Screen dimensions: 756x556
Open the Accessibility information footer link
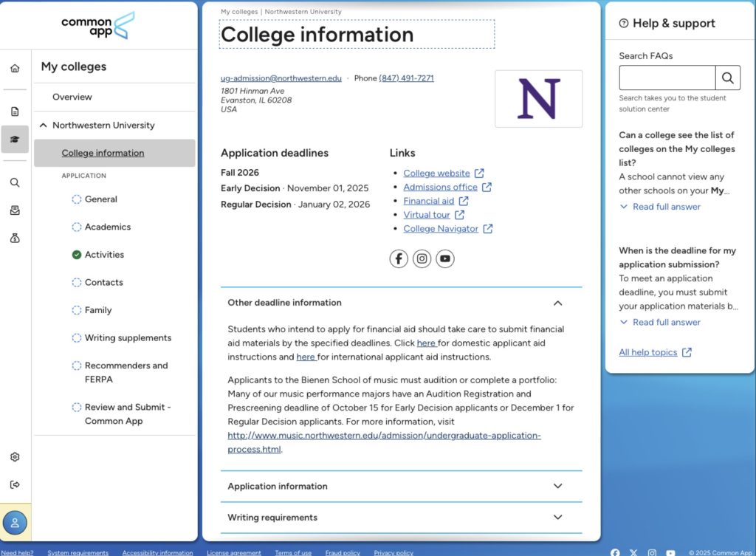point(158,552)
